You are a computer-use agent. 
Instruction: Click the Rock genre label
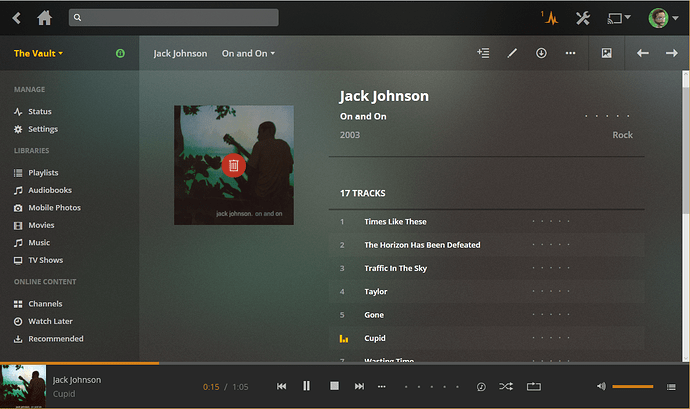coord(622,135)
